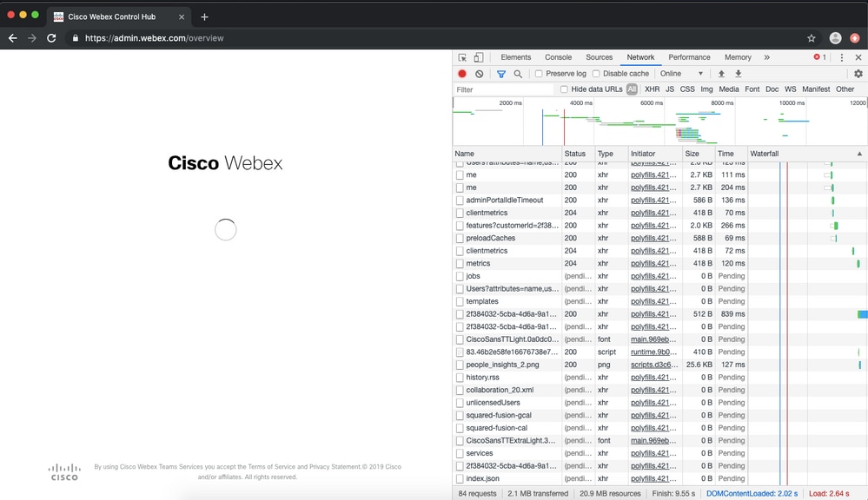Select squared-fusion-gcal request
The height and width of the screenshot is (500, 868).
498,416
